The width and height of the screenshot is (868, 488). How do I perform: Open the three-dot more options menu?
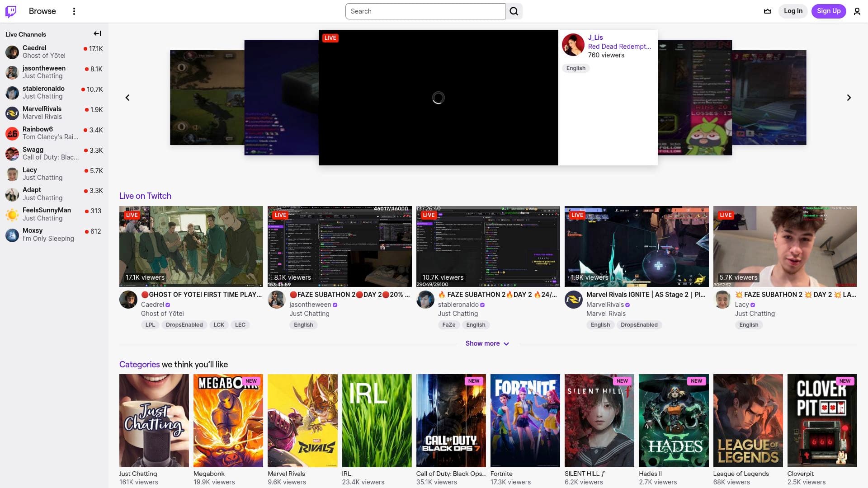[x=74, y=11]
